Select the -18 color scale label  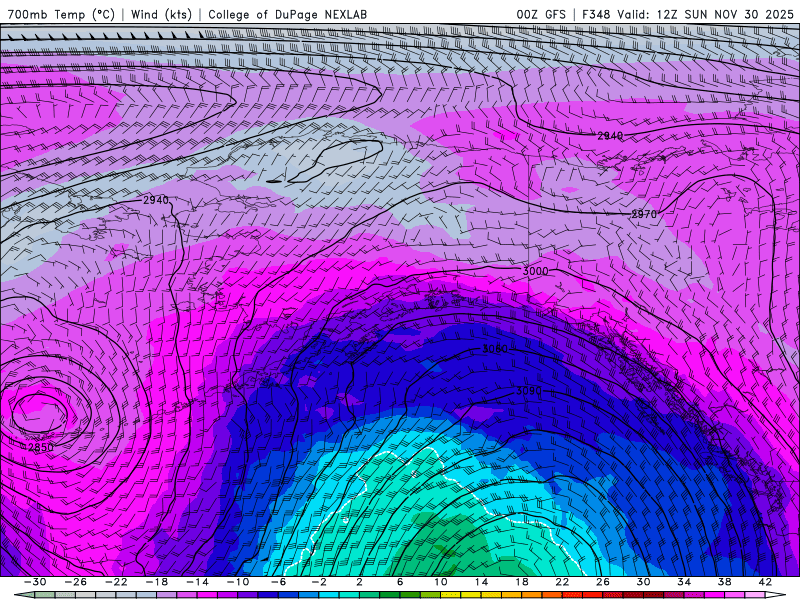pos(157,582)
